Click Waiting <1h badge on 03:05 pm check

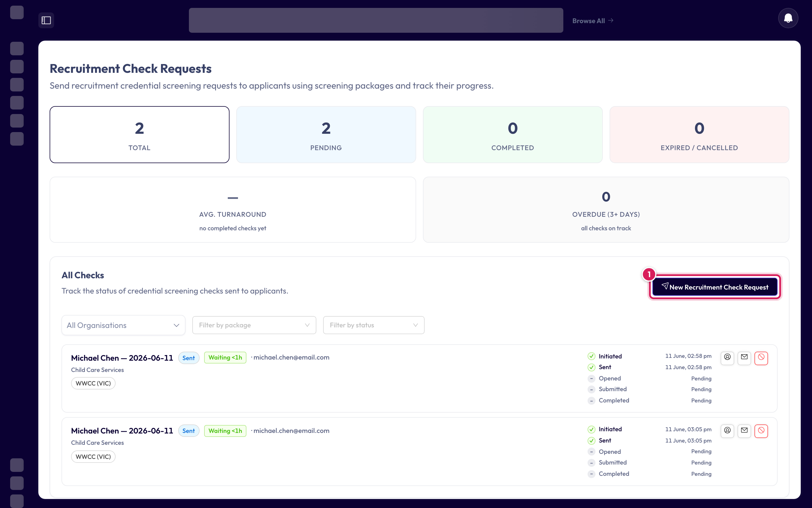225,431
